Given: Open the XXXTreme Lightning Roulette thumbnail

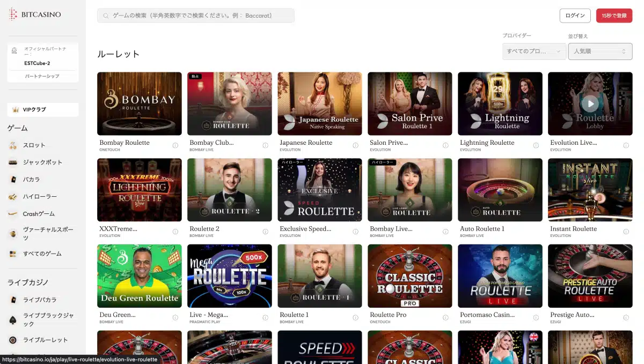Looking at the screenshot, I should 140,190.
